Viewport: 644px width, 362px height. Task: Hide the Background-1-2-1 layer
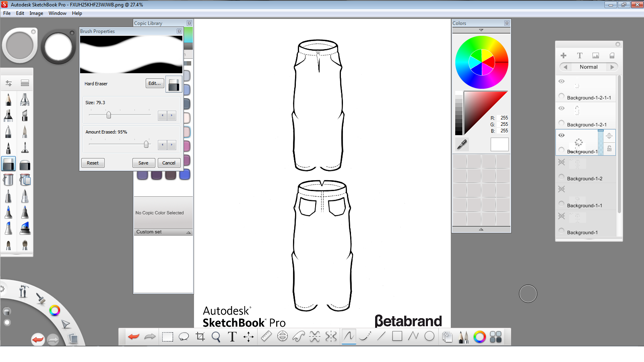pos(561,108)
